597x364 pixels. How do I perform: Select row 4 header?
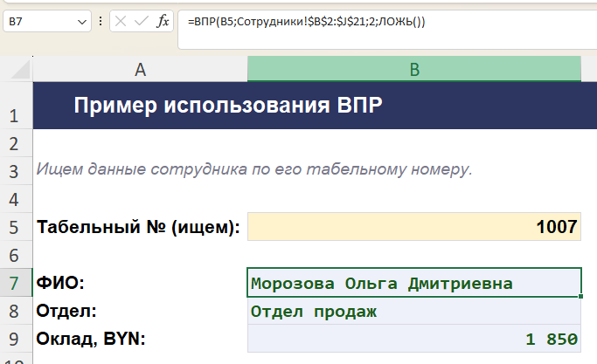[16, 199]
